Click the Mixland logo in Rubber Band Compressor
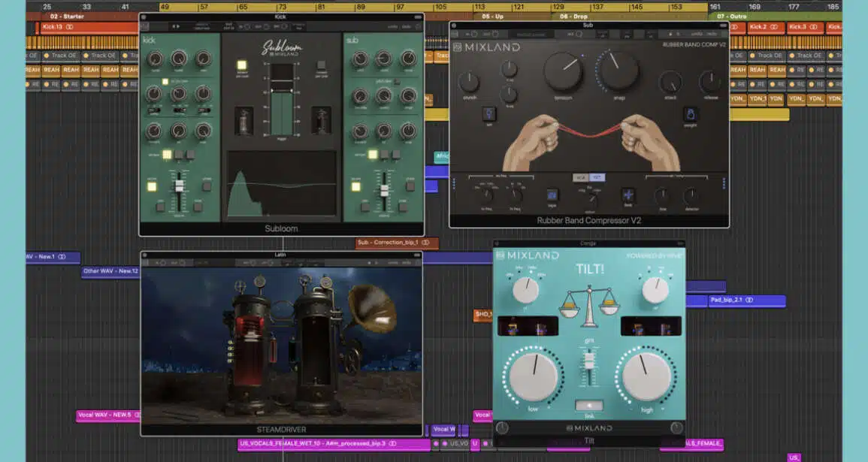 point(486,47)
